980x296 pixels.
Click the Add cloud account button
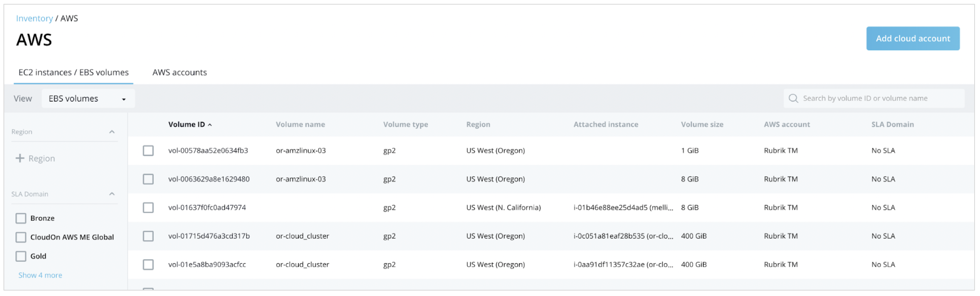913,39
